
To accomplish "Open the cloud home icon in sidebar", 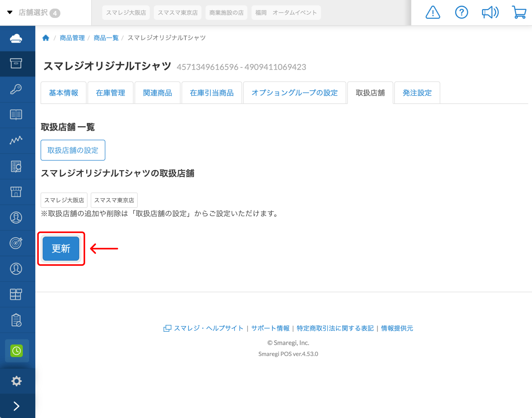I will click(16, 38).
